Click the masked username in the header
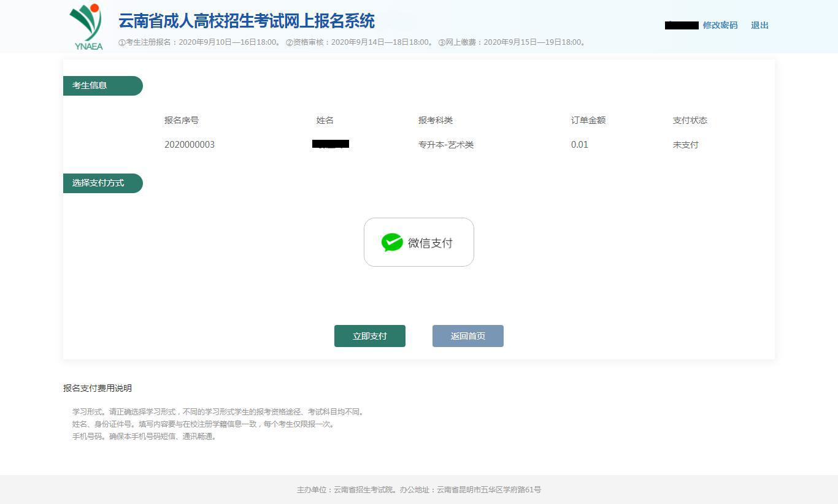This screenshot has width=838, height=504. [682, 25]
